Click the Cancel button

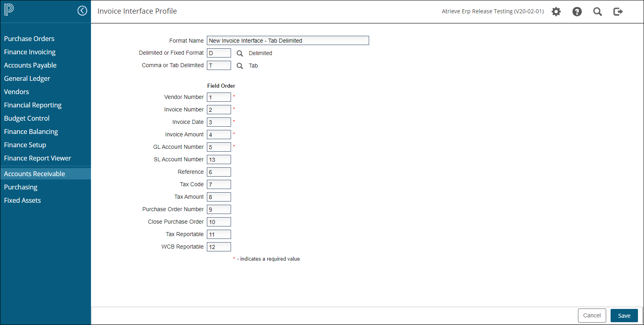pos(592,315)
